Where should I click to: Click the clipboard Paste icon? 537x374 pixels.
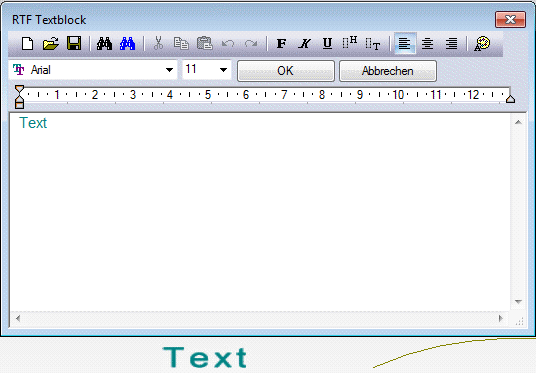(205, 44)
